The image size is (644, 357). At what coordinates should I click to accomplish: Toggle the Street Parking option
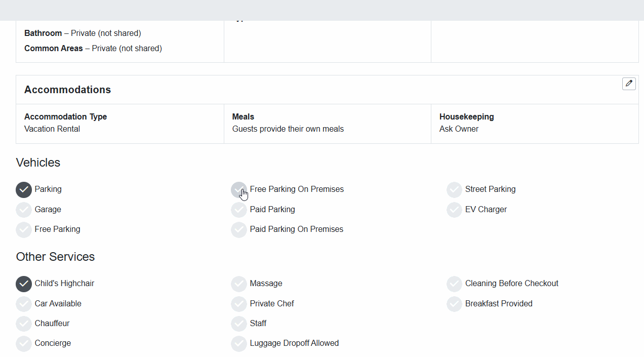point(454,189)
